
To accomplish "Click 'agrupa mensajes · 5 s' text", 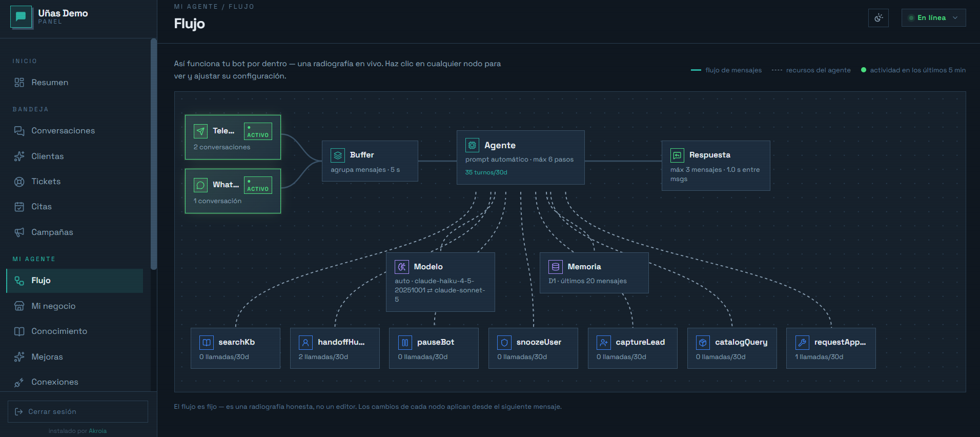I will click(365, 170).
